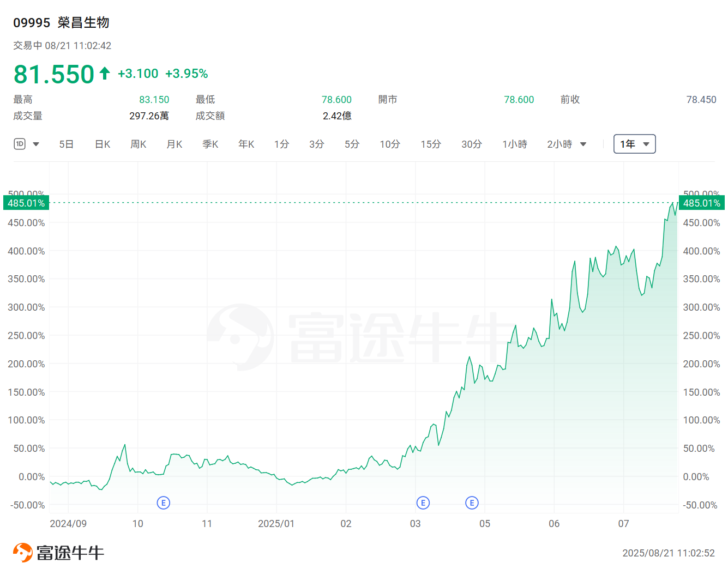This screenshot has height=575, width=728.
Task: Switch to the 1分 interval
Action: [x=282, y=144]
